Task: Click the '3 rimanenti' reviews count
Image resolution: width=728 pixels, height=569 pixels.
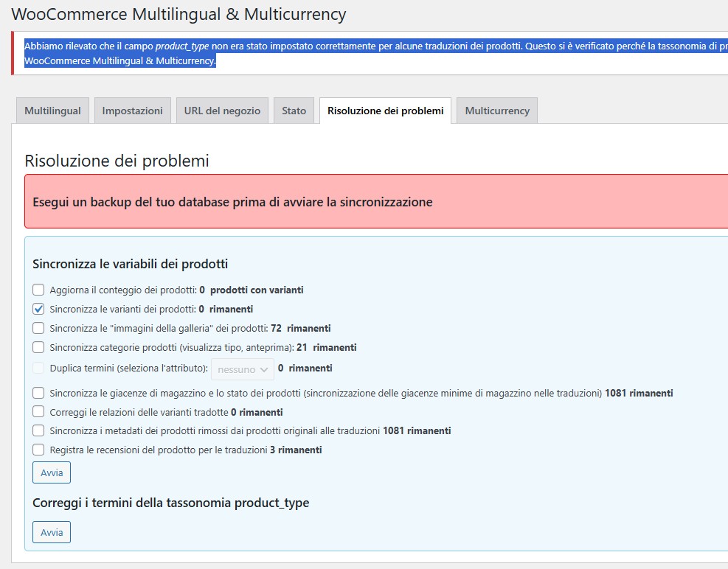Action: tap(296, 450)
